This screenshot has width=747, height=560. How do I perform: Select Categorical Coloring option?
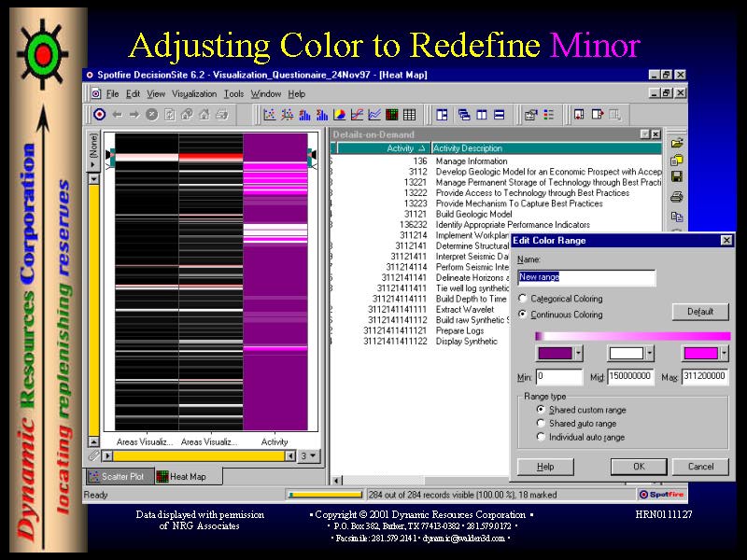[523, 299]
